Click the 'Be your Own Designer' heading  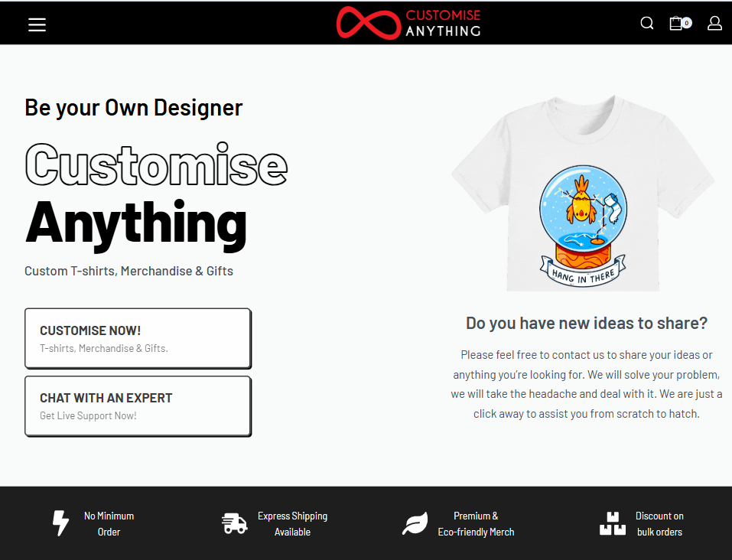click(x=133, y=108)
